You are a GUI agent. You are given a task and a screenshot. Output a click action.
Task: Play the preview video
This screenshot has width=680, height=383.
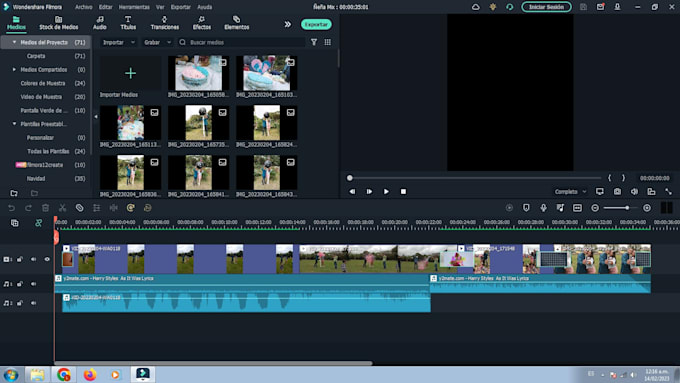pos(386,191)
